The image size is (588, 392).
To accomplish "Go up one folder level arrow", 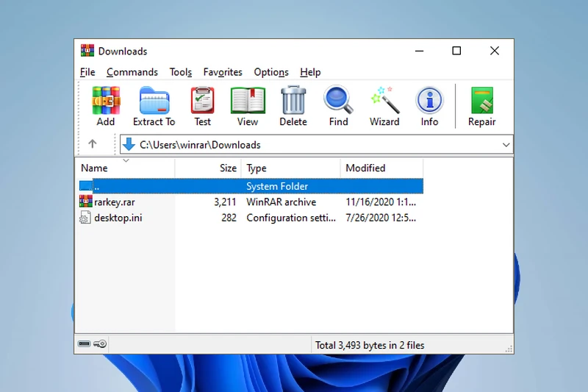I will (x=93, y=143).
